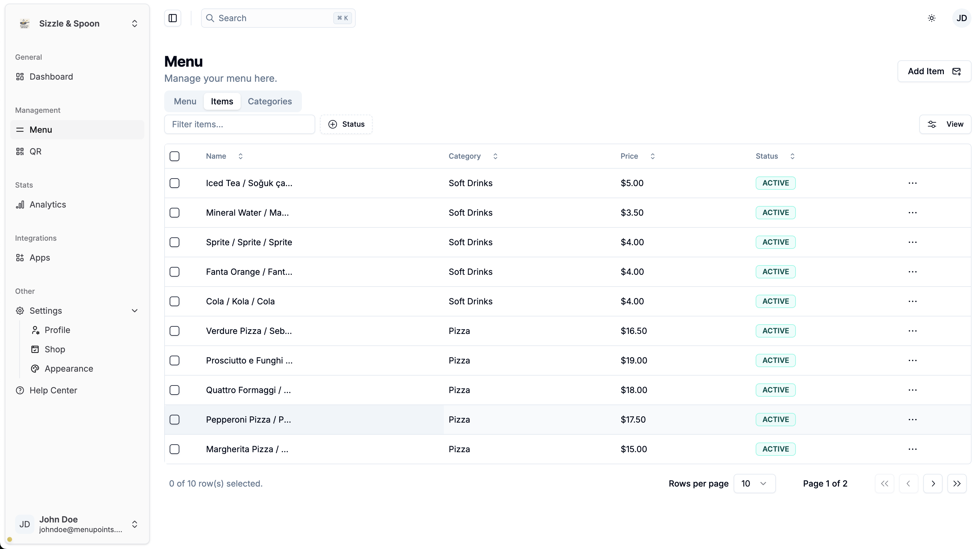Switch to the Menu tab
Screen dimensions: 980x549
coord(185,102)
